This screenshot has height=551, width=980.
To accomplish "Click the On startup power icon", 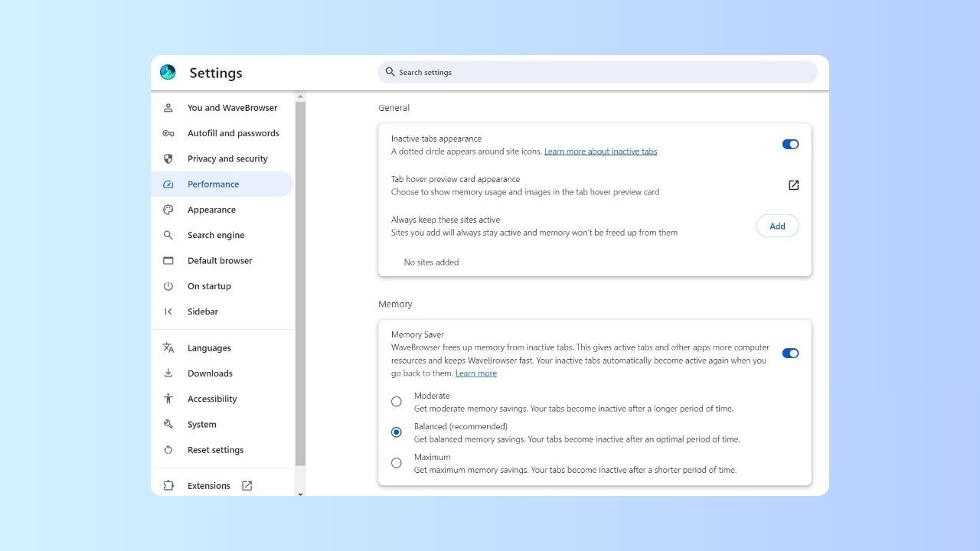I will (x=168, y=286).
